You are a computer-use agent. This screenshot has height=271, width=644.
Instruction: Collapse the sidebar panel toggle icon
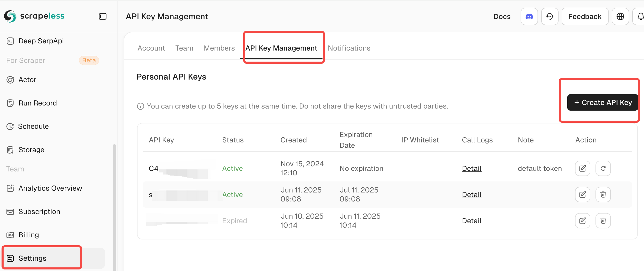pyautogui.click(x=103, y=16)
